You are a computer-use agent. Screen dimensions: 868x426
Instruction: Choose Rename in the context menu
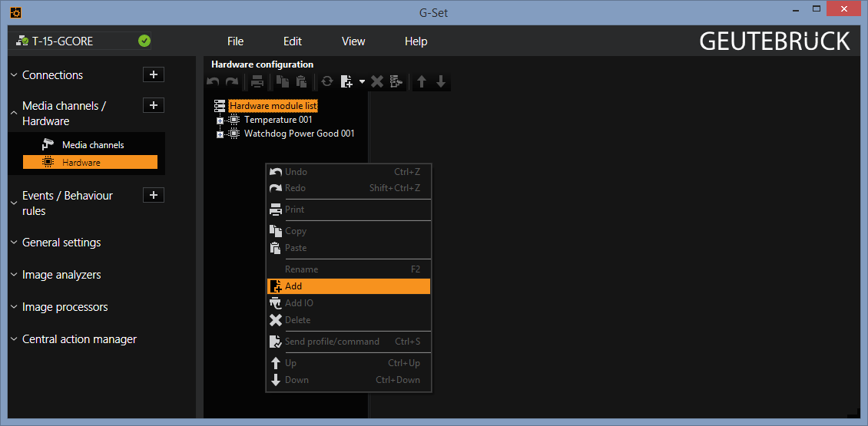(349, 269)
